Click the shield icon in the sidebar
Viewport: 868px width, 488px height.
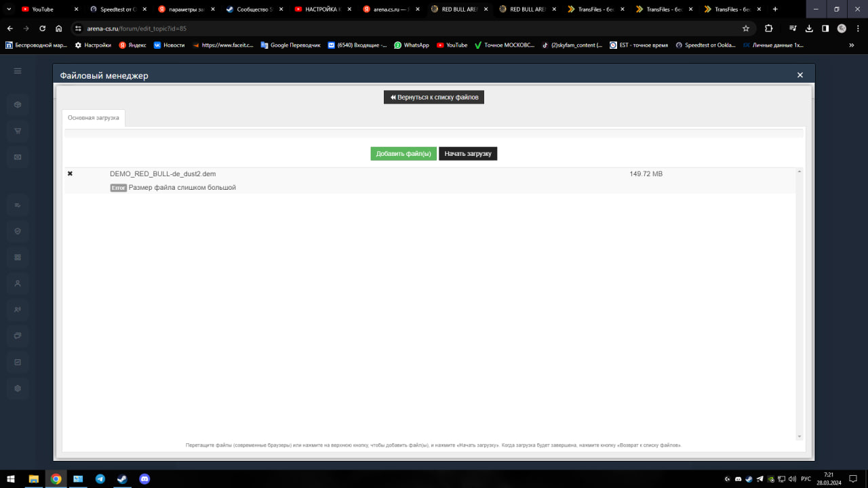pyautogui.click(x=18, y=231)
